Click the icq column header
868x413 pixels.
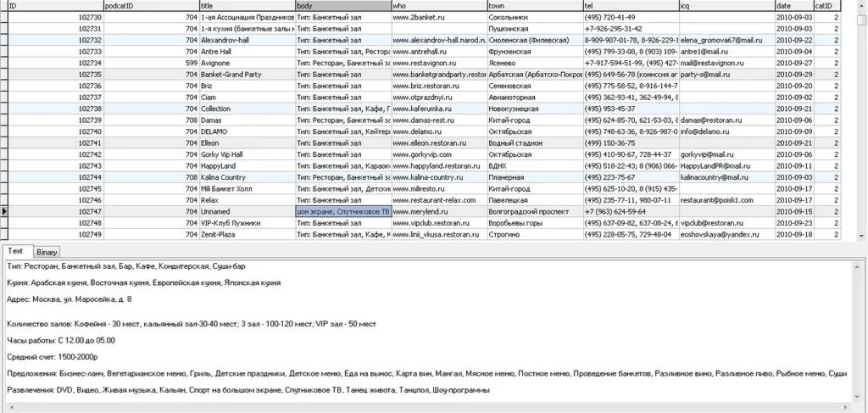tap(726, 6)
